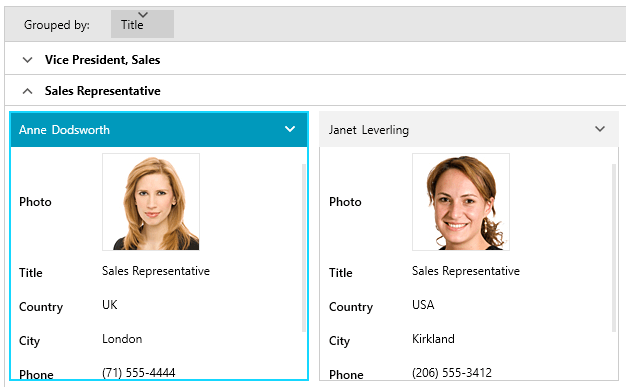Expand the Vice President, Sales group
Viewport: 626px width, 387px height.
click(x=28, y=60)
